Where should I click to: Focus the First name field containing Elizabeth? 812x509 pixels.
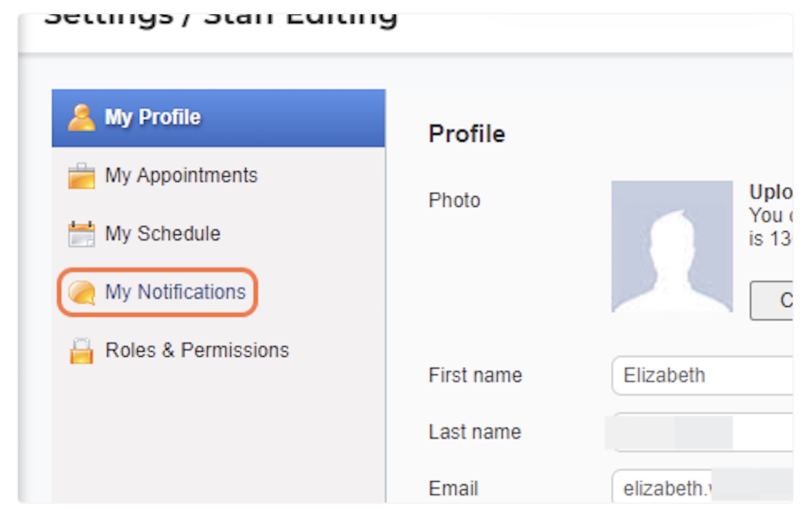click(703, 375)
